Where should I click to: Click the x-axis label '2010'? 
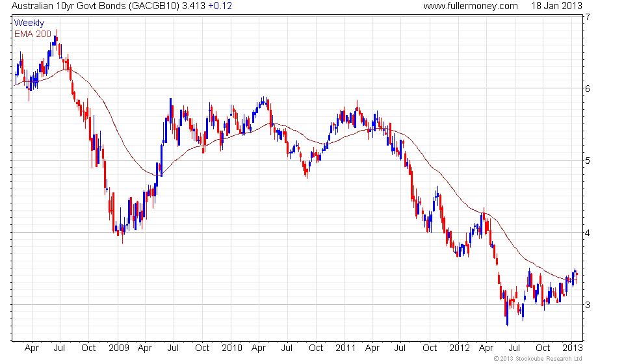click(x=232, y=348)
